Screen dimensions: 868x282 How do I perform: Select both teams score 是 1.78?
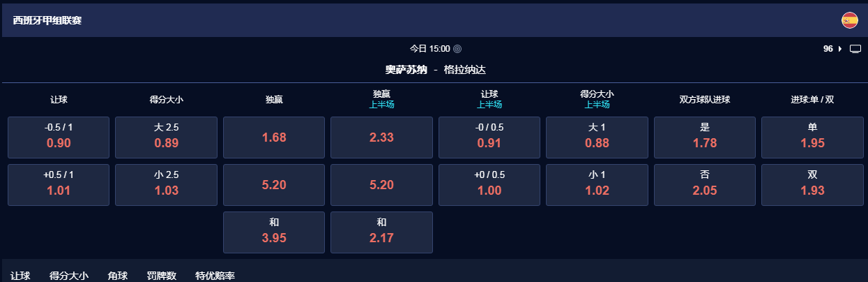705,138
